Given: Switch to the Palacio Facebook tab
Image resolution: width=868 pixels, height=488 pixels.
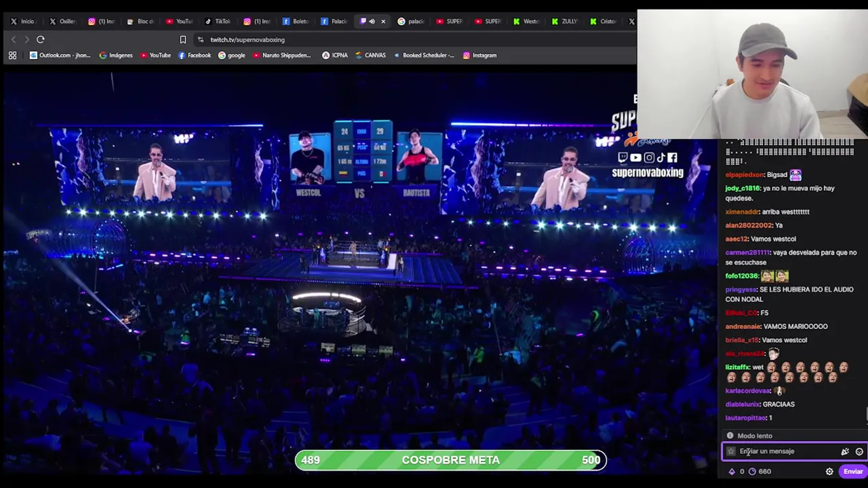Looking at the screenshot, I should (x=334, y=21).
